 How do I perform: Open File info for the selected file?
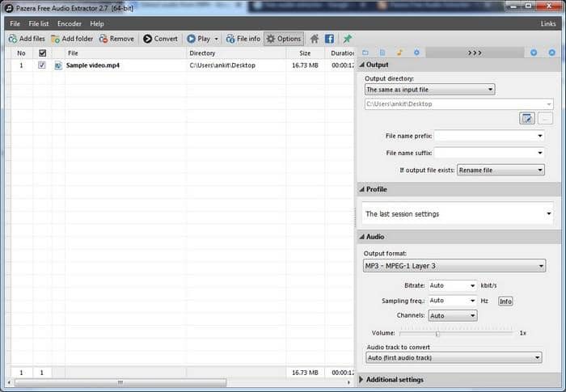coord(243,39)
